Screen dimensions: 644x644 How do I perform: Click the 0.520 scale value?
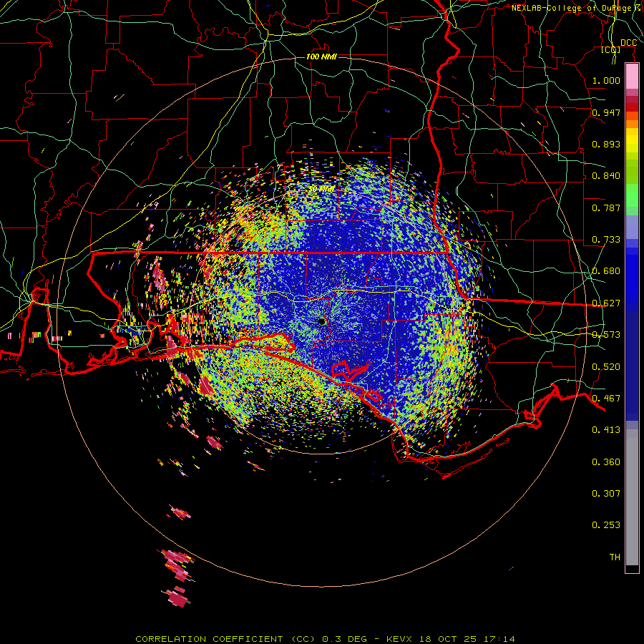[606, 367]
